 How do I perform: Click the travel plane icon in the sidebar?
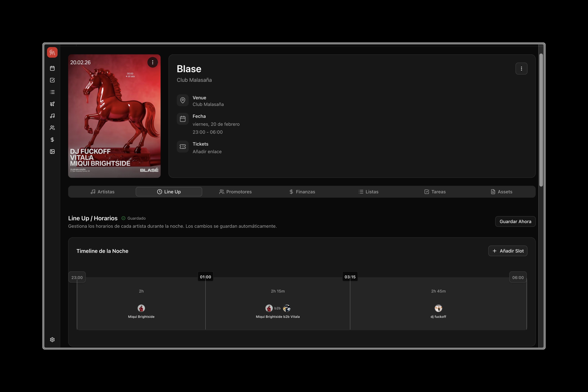pyautogui.click(x=52, y=104)
